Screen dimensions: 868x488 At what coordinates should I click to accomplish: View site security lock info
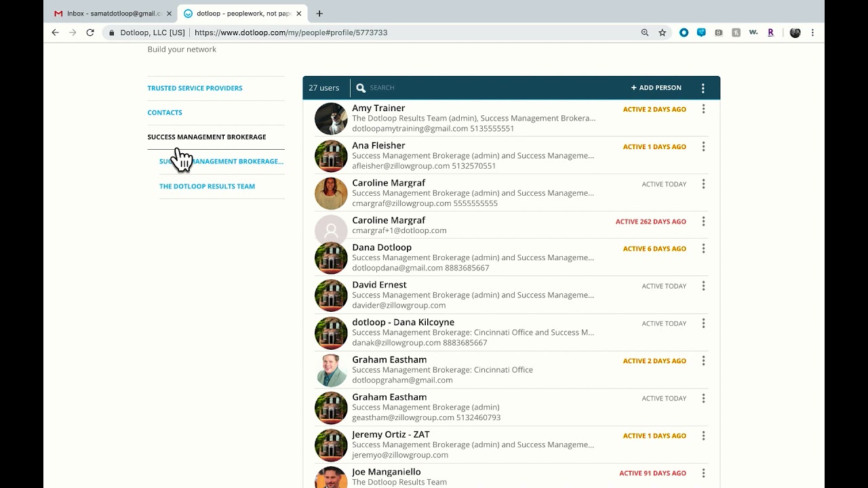click(x=112, y=33)
